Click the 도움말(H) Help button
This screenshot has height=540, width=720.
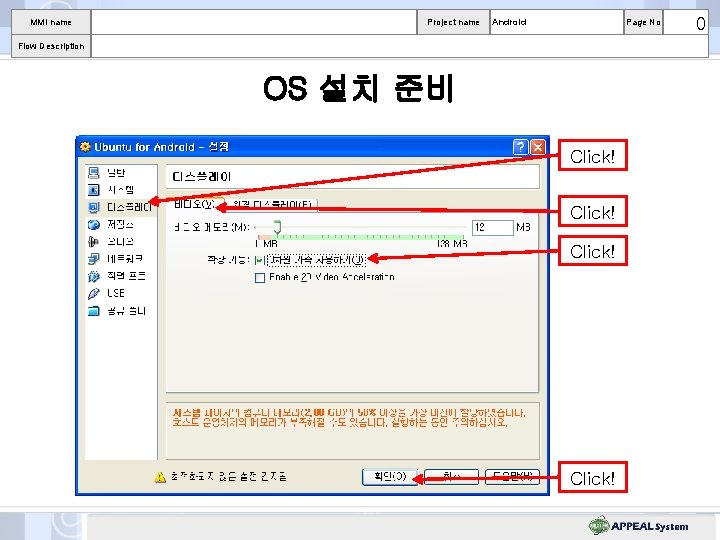click(x=512, y=477)
